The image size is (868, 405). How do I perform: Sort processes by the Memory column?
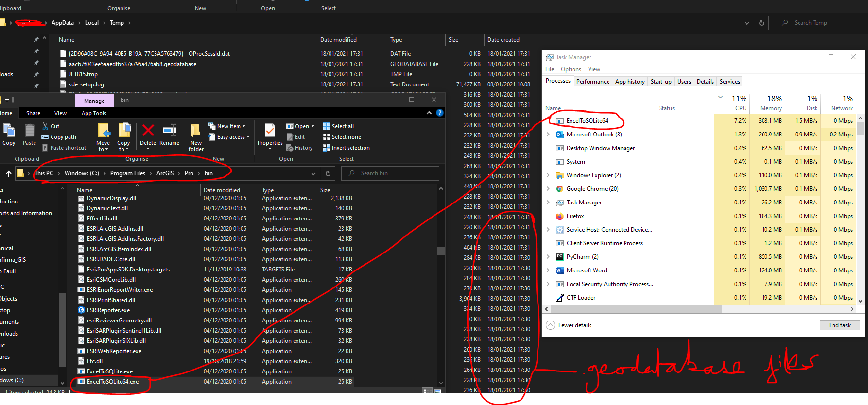[768, 102]
